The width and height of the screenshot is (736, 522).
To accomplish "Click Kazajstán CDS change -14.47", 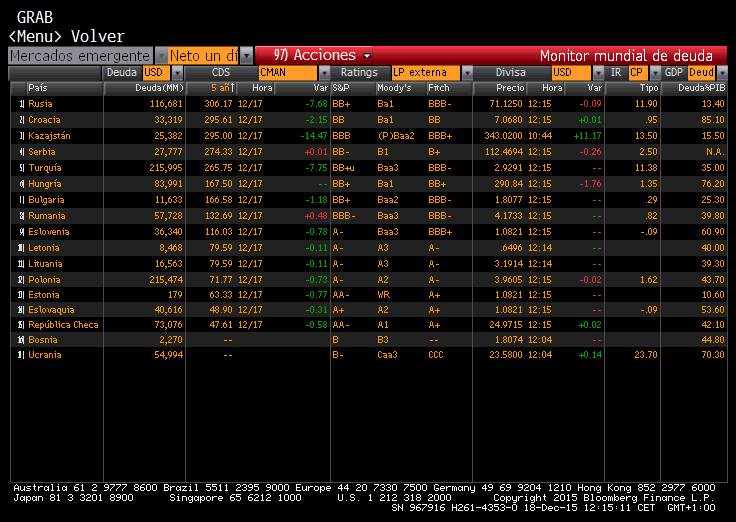I will click(314, 136).
